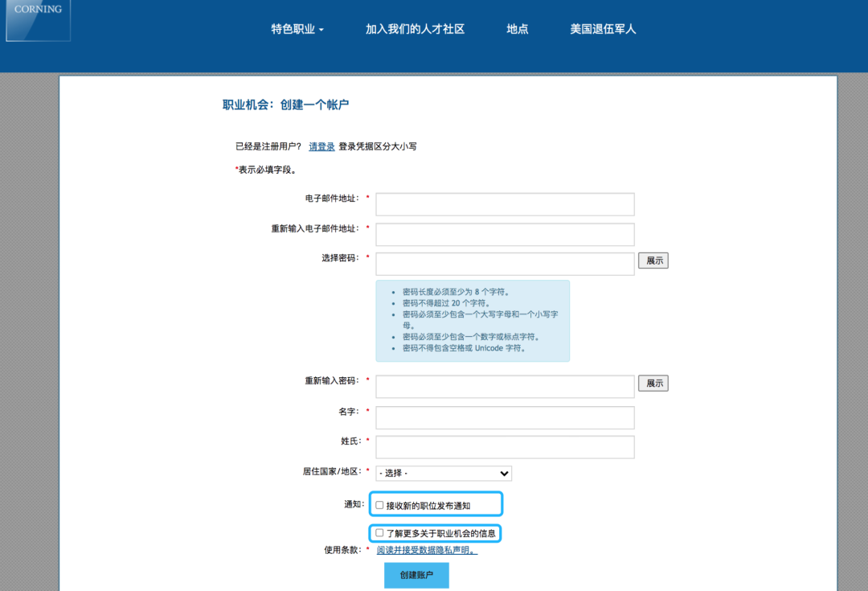868x591 pixels.
Task: Check 了解更多关于职业机会的信息
Action: coord(379,533)
